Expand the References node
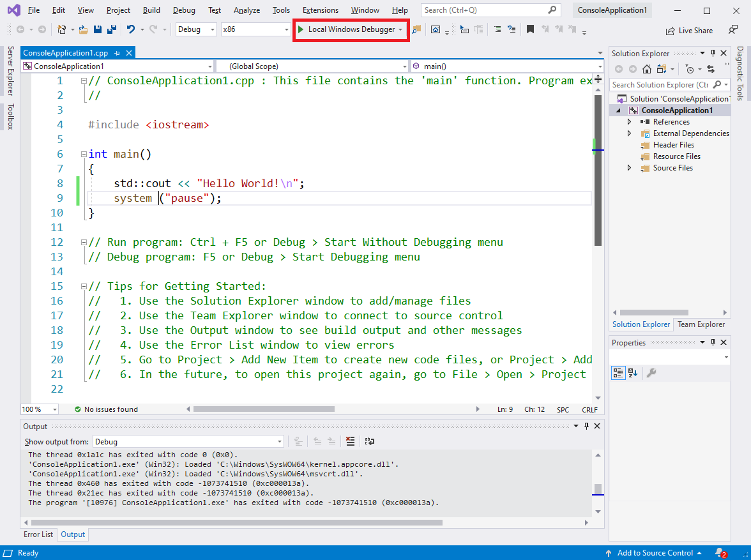751x560 pixels. pos(630,122)
